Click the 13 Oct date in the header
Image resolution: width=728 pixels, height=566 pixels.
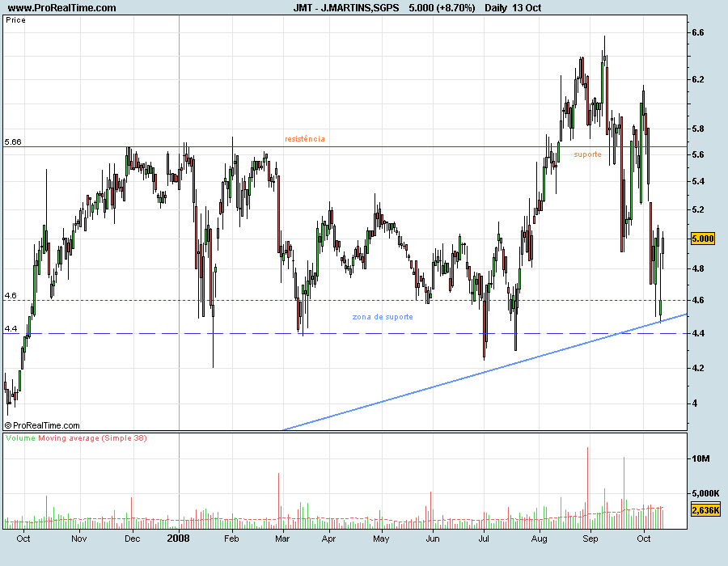pyautogui.click(x=527, y=8)
